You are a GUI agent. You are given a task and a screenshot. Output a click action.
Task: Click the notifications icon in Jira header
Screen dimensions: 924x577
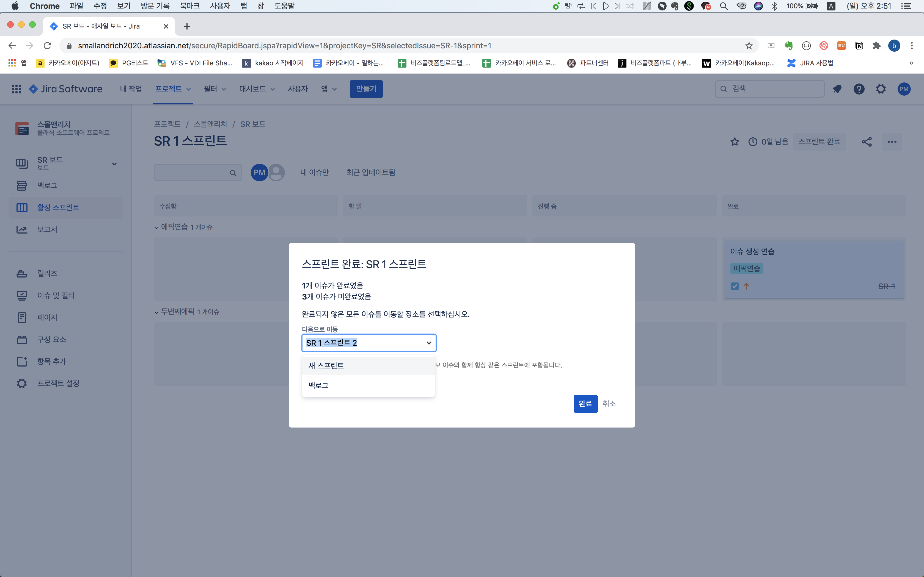[837, 89]
